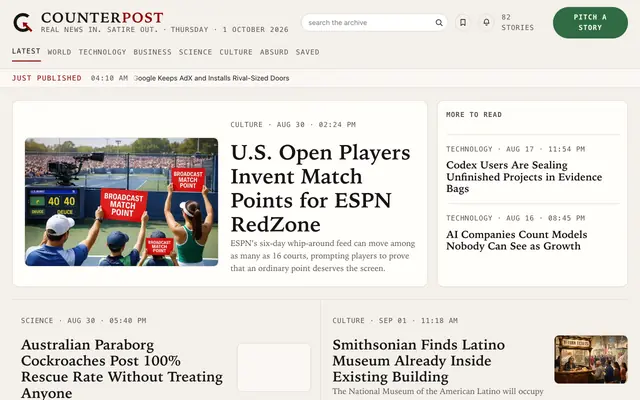Click the blank Paraborg story thumbnail
Viewport: 640px width, 400px height.
click(274, 367)
